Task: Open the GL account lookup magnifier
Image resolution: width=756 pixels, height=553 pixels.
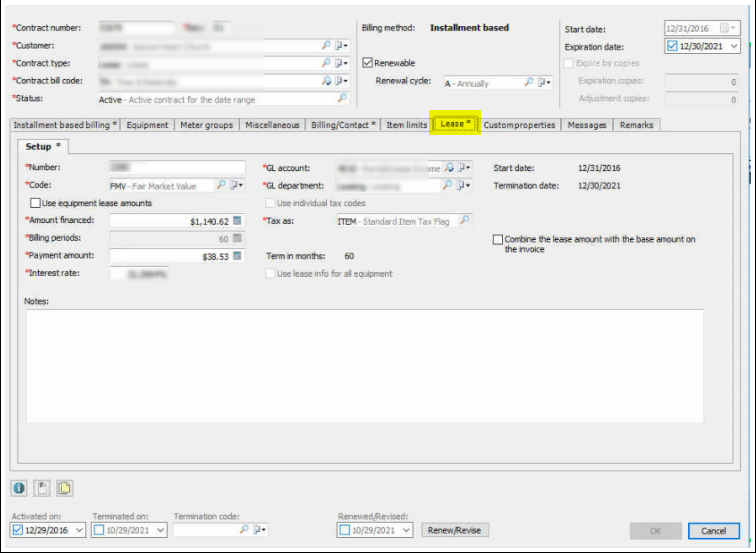Action: tap(449, 167)
